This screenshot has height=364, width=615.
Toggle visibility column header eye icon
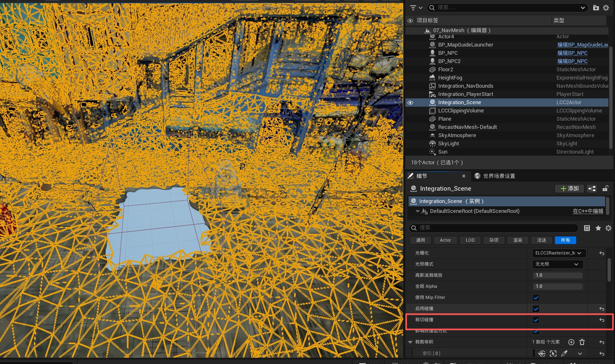tap(410, 21)
